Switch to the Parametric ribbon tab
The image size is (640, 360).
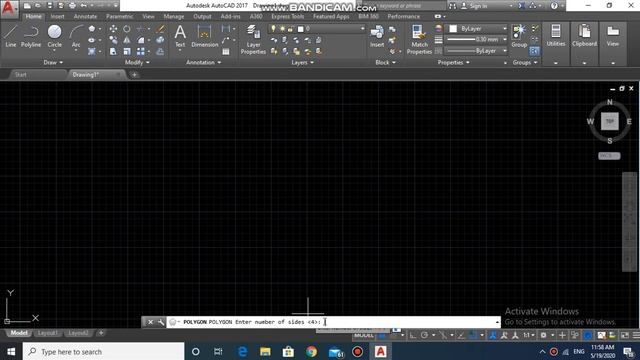click(120, 16)
